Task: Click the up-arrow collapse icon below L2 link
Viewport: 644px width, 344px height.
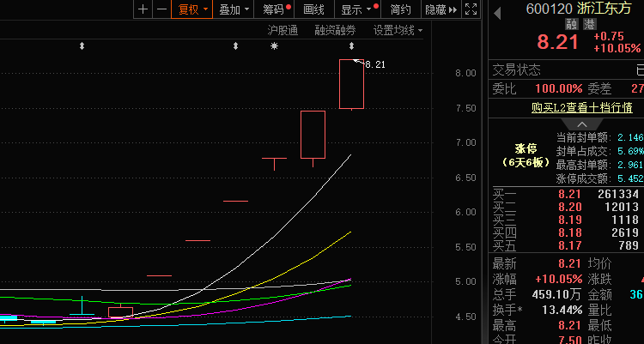Action: coord(567,124)
